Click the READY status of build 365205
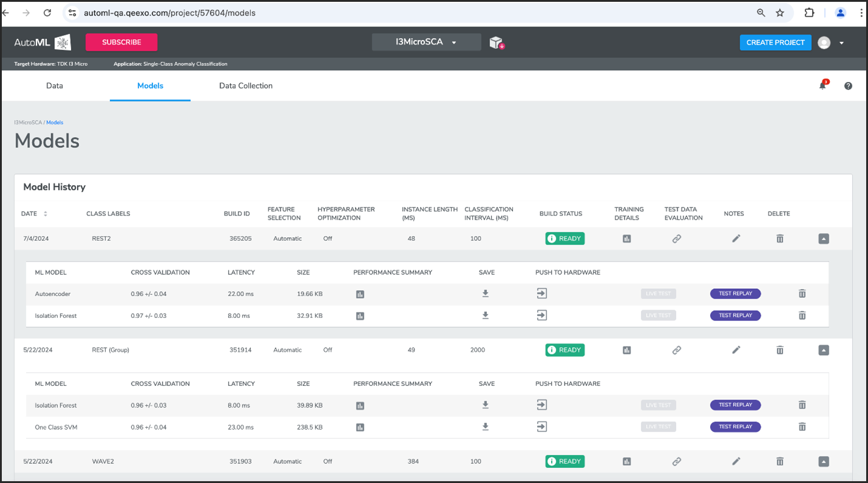Image resolution: width=868 pixels, height=483 pixels. (x=565, y=238)
